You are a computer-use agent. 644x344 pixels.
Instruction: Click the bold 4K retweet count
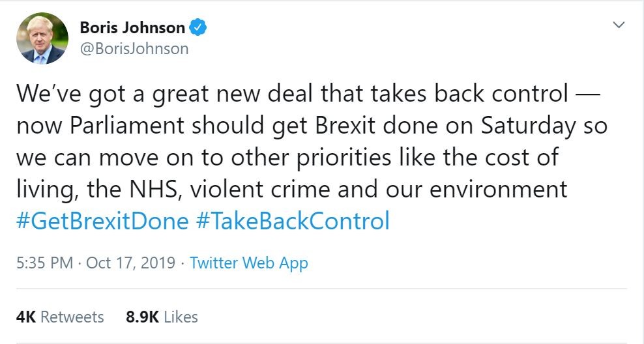(25, 317)
